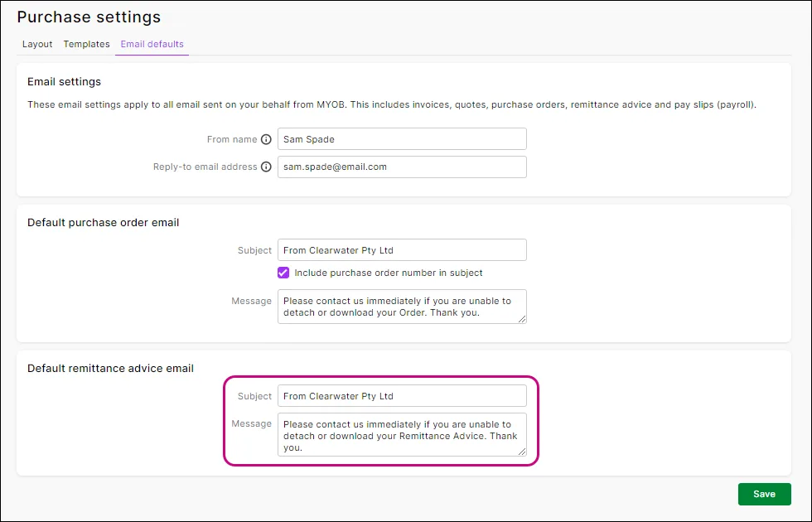Click the remittance advice Message text area
This screenshot has height=522, width=812.
[402, 435]
